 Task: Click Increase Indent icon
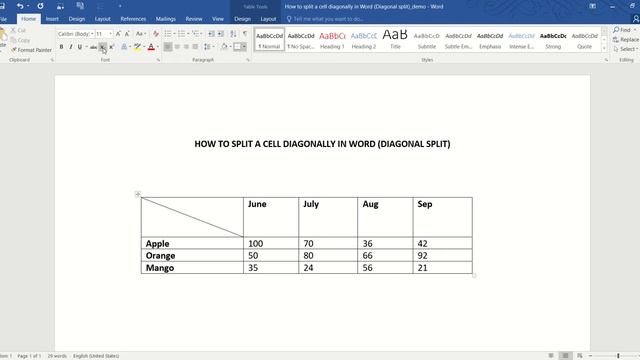220,34
